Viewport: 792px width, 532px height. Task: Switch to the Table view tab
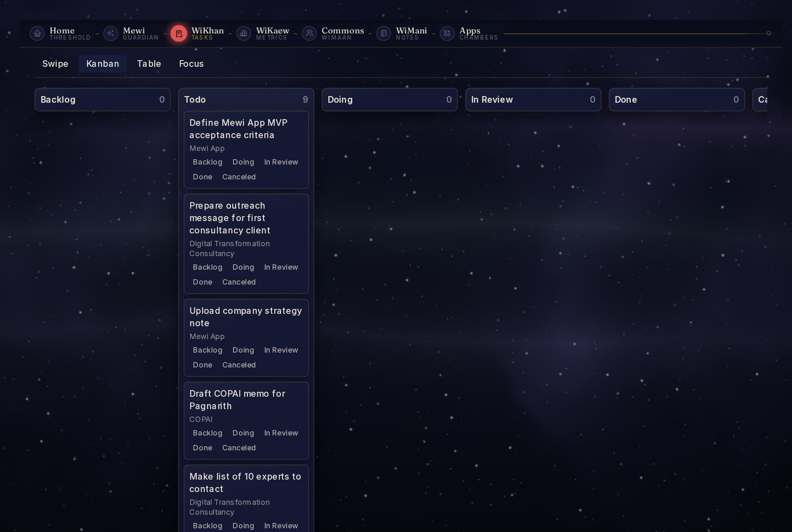(x=149, y=64)
